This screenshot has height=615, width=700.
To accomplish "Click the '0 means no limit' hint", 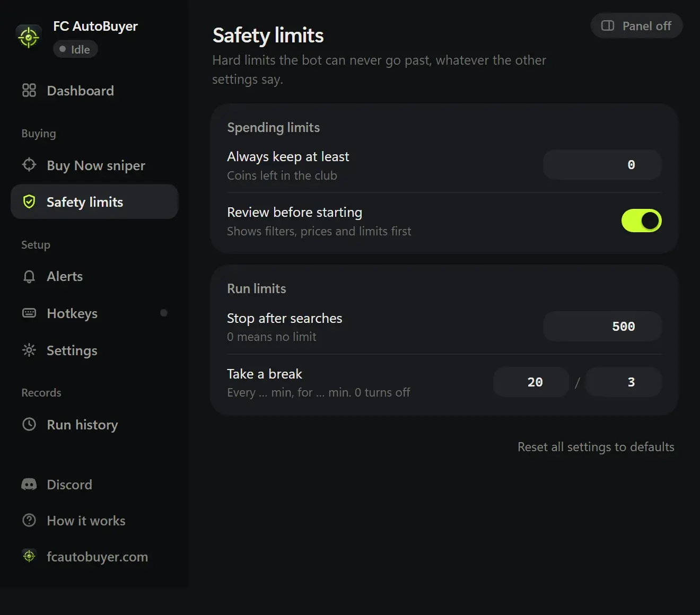I will (x=272, y=337).
